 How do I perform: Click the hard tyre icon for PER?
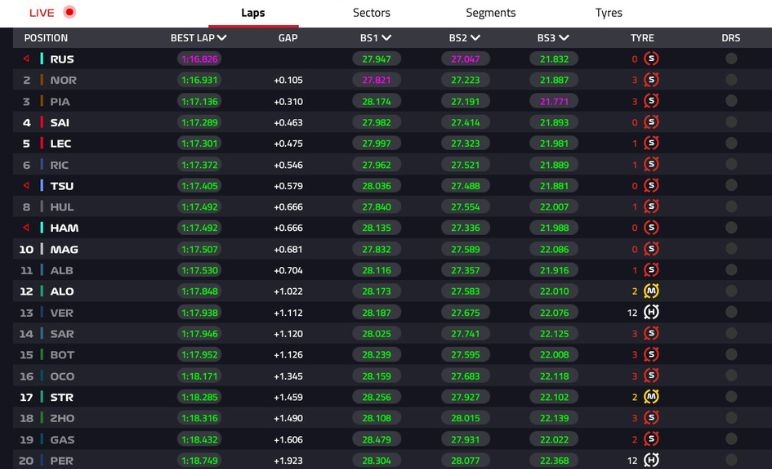(x=651, y=461)
